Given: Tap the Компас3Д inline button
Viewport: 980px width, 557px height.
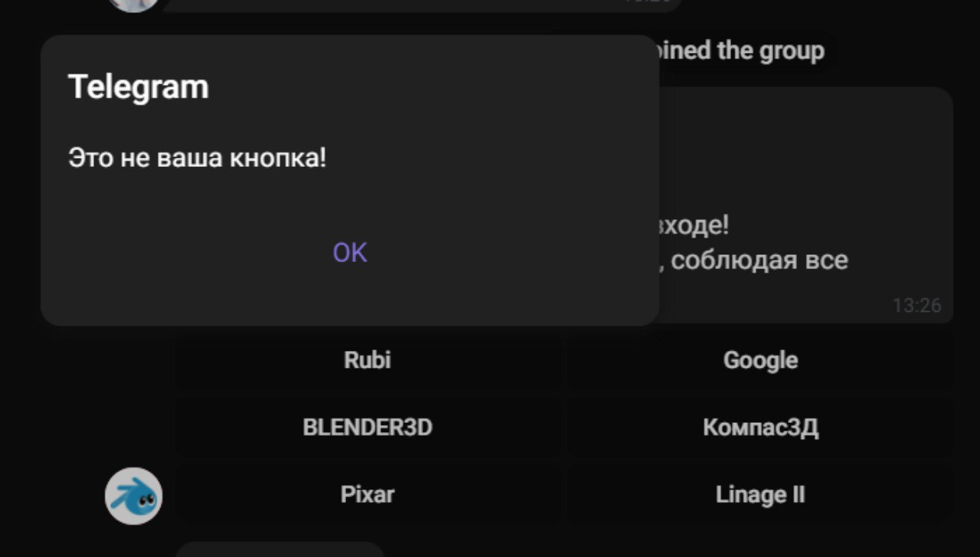Looking at the screenshot, I should 760,427.
